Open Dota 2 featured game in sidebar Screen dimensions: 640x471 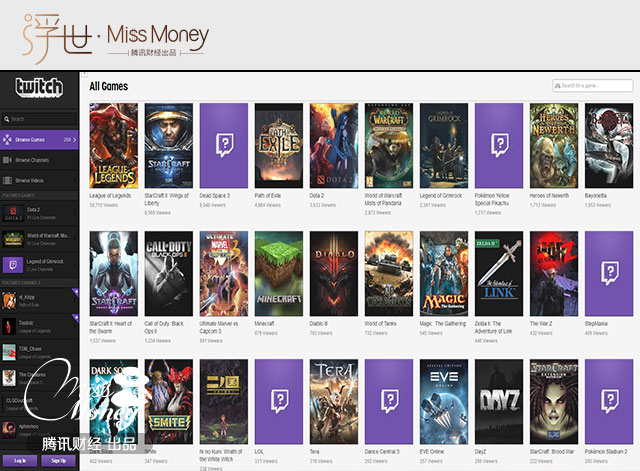coord(39,213)
